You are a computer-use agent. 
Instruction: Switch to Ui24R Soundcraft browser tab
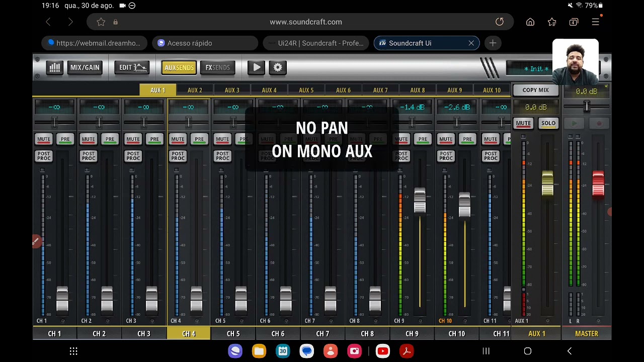click(316, 43)
